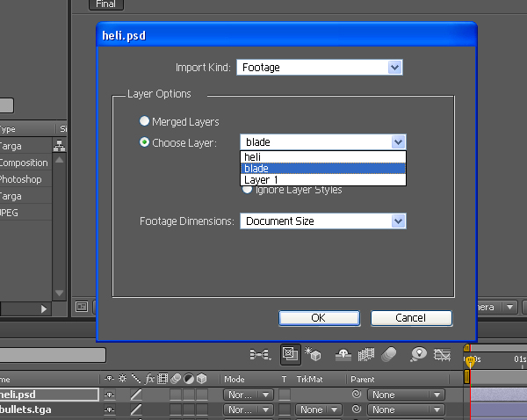Viewport: 527px width, 420px height.
Task: Toggle hide shy layers icon in timeline
Action: click(x=343, y=354)
